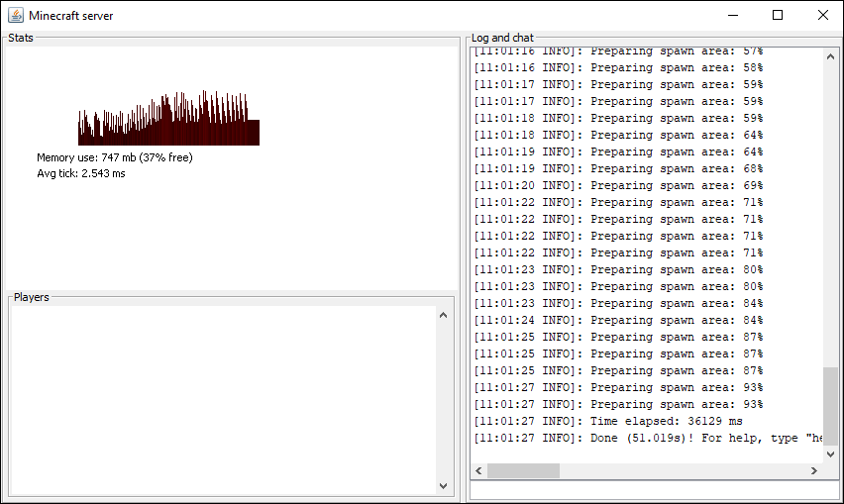Click the log scroll up arrow
Viewport: 844px width, 504px height.
point(830,56)
